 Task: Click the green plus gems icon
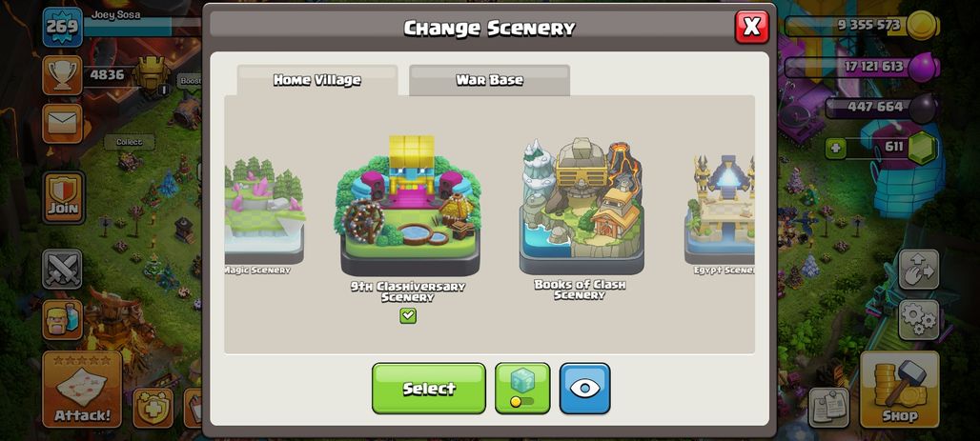tap(836, 150)
